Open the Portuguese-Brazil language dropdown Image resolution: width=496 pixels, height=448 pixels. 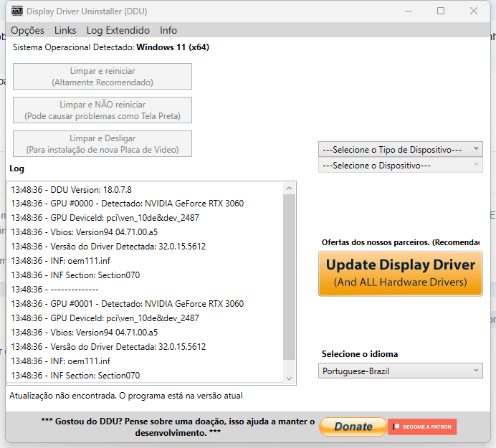click(x=401, y=371)
